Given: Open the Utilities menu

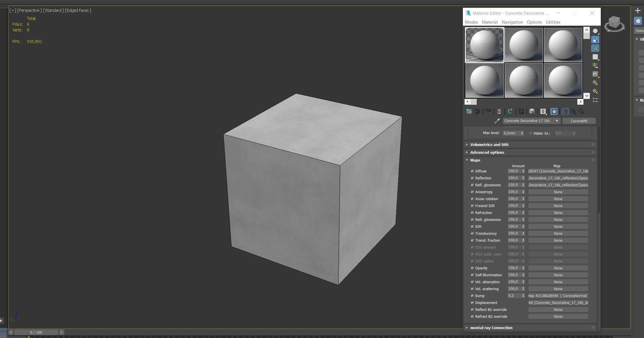Looking at the screenshot, I should coord(553,22).
